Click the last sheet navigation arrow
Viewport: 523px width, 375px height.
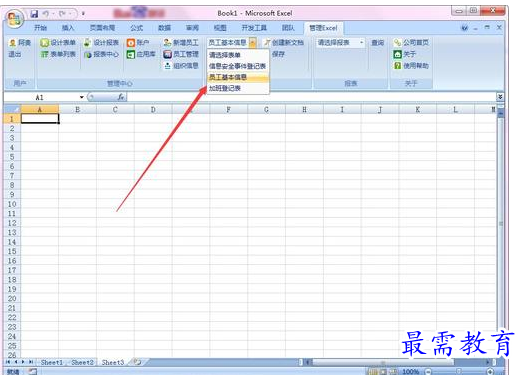(x=30, y=362)
